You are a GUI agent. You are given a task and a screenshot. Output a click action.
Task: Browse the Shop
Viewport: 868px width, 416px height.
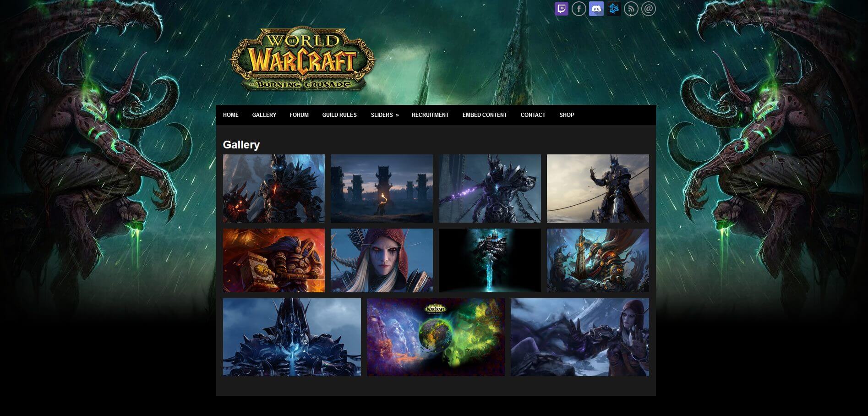pos(567,115)
